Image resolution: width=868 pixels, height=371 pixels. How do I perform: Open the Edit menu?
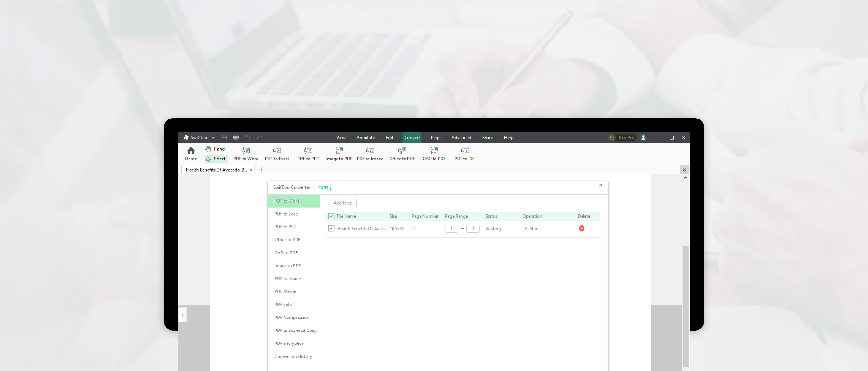coord(390,138)
